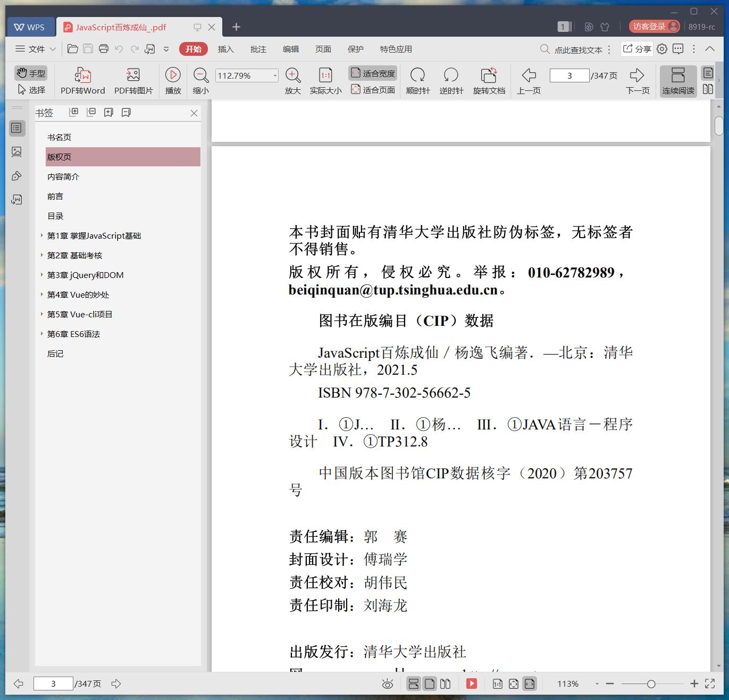Rotate page clockwise 顺时针

(x=418, y=81)
